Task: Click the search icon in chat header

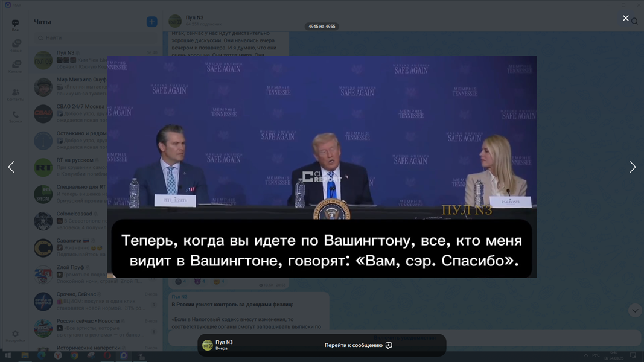Action: coord(635,22)
